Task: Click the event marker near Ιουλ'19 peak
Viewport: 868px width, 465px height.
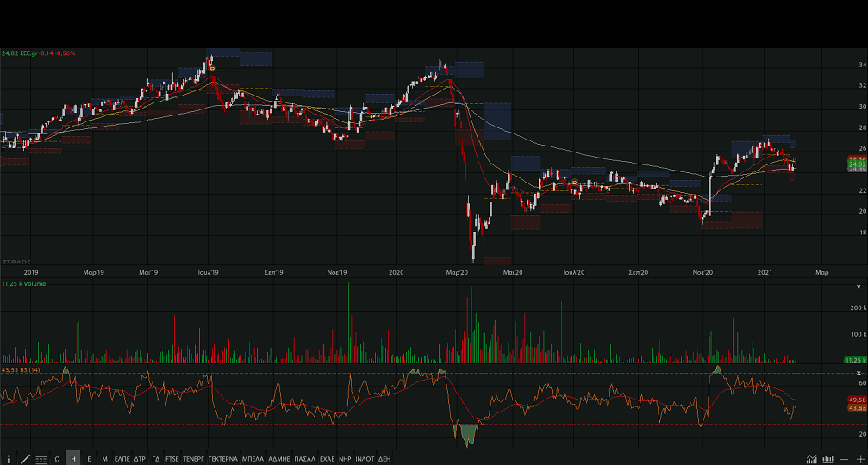Action: (x=212, y=67)
